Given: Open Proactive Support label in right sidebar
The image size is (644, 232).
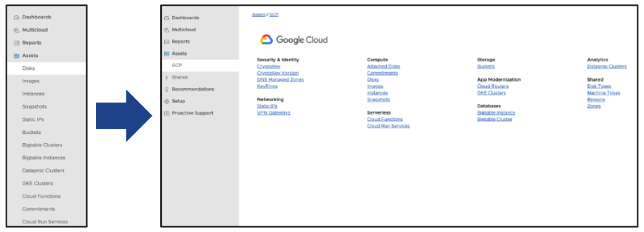Looking at the screenshot, I should click(192, 113).
